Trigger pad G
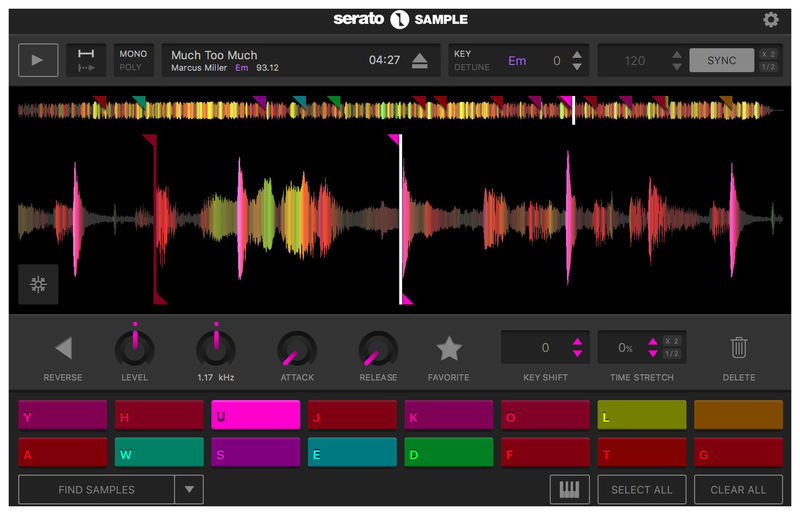The image size is (800, 515). [738, 452]
